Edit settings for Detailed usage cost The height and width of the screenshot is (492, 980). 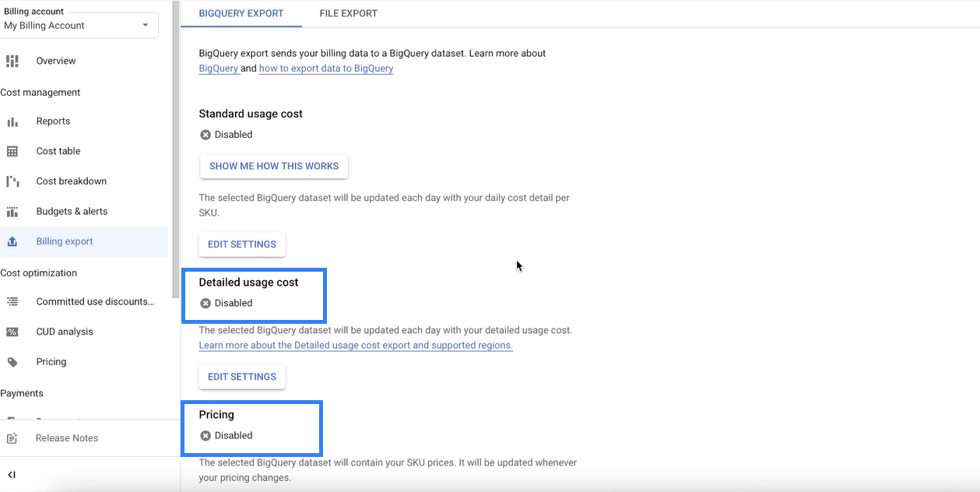click(242, 377)
